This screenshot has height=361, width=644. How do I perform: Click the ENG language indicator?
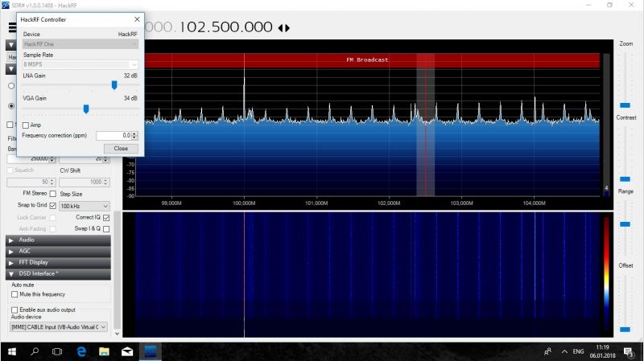click(578, 351)
